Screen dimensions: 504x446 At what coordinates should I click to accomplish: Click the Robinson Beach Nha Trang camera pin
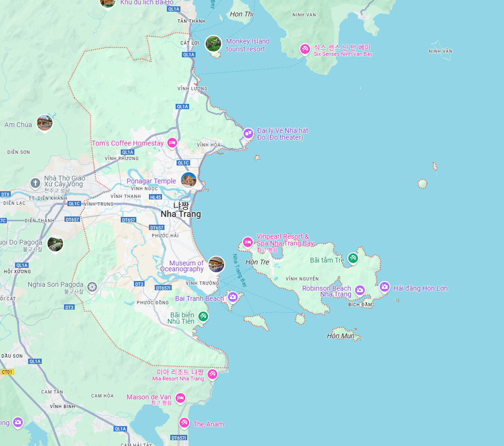point(359,291)
